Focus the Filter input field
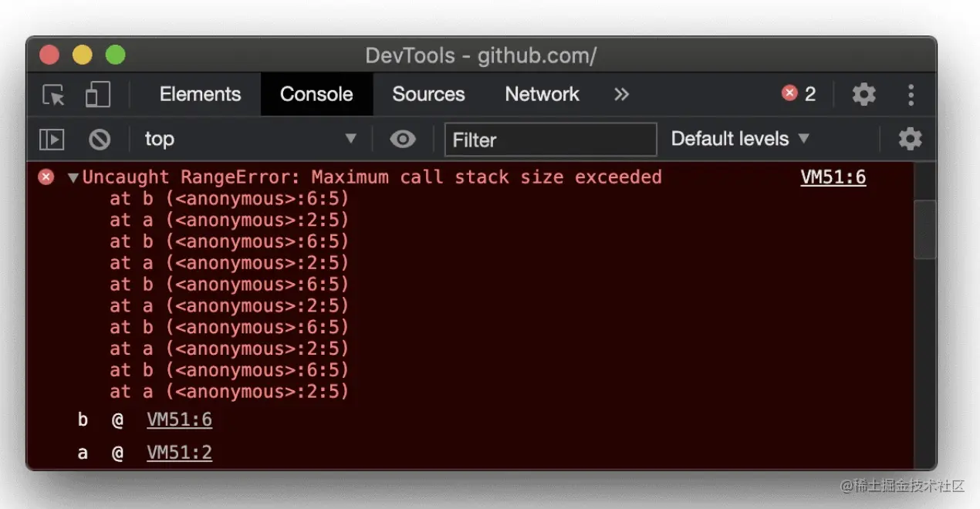Image resolution: width=980 pixels, height=509 pixels. click(x=550, y=140)
